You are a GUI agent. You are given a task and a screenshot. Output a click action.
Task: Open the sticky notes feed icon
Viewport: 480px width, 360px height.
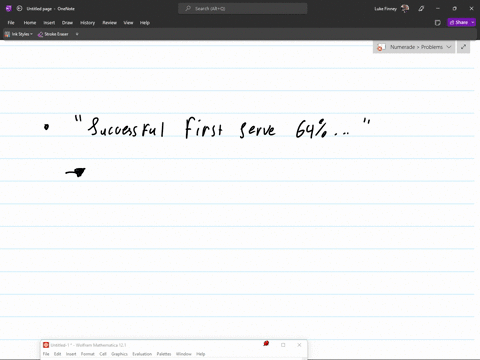click(438, 23)
